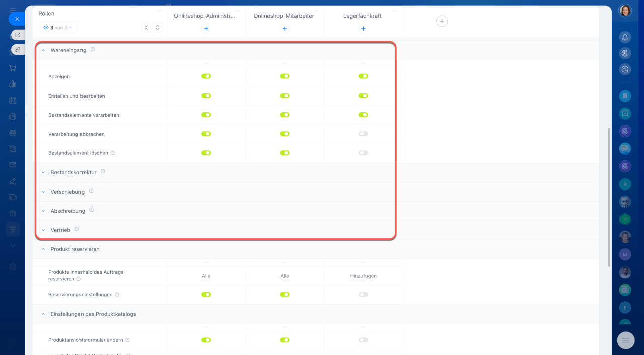This screenshot has width=644, height=355.
Task: Toggle Reservierungseinstellungen for Onlineshop-Mitarbeiter
Action: [285, 294]
